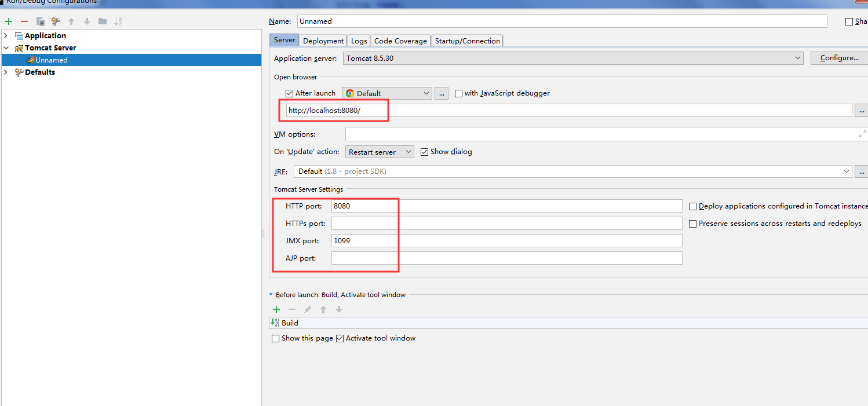
Task: Toggle Show dialog checkbox
Action: pyautogui.click(x=425, y=152)
